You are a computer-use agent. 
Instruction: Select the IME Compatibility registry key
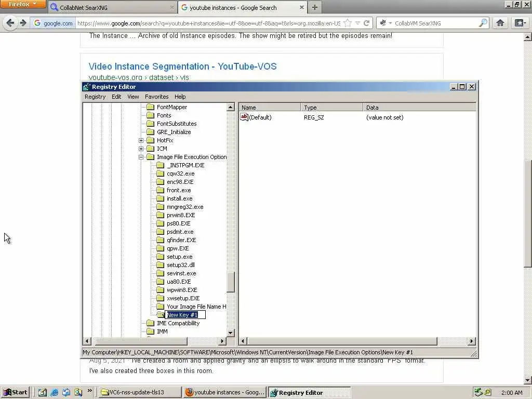pos(178,323)
